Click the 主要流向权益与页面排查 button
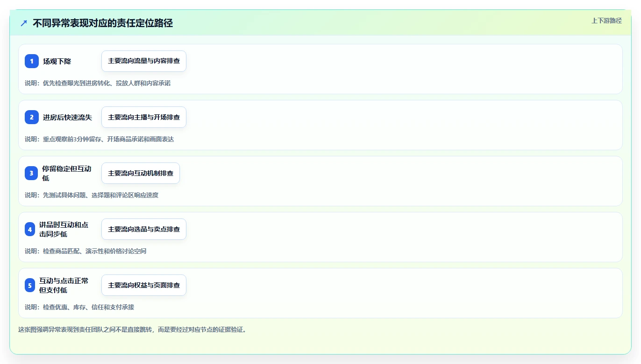641x364 pixels. 144,285
